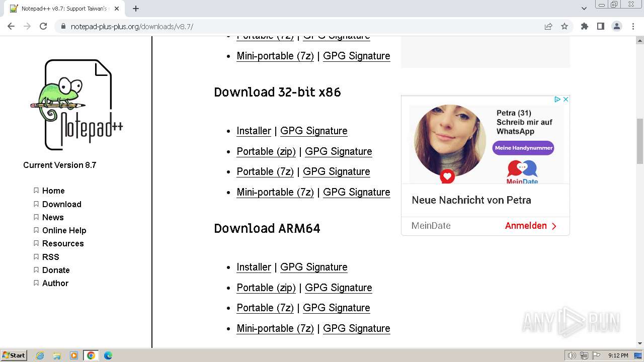Open News in sidebar menu
The image size is (644, 362).
coord(53,217)
